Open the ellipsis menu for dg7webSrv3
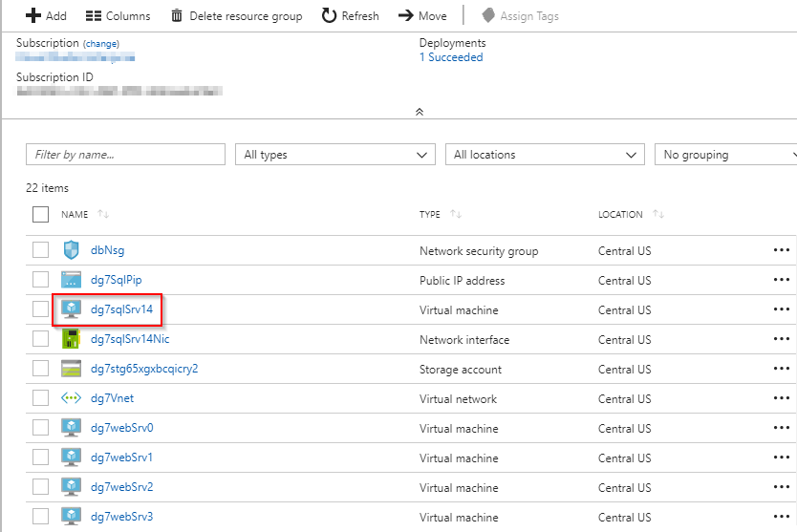The height and width of the screenshot is (532, 797). tap(782, 517)
